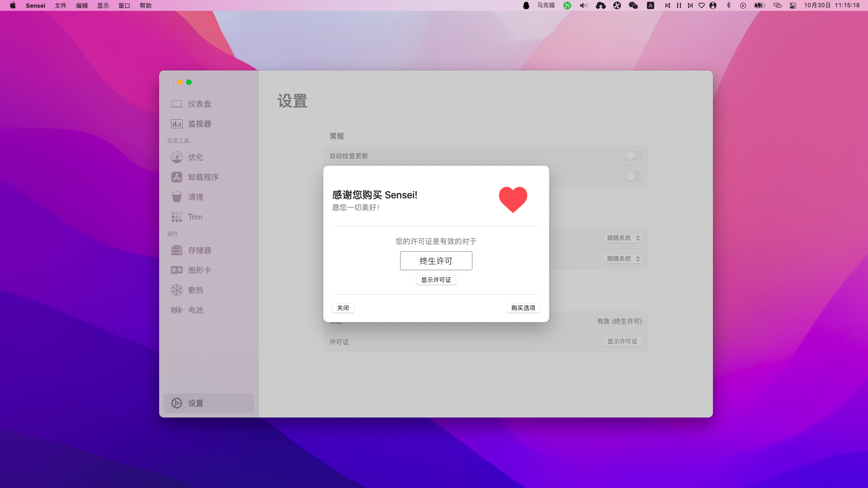
Task: Click the Uninstaller icon (卸载程序)
Action: (176, 177)
